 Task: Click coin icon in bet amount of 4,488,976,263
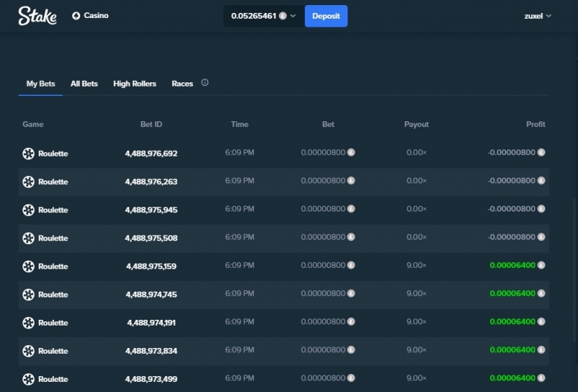pos(351,180)
